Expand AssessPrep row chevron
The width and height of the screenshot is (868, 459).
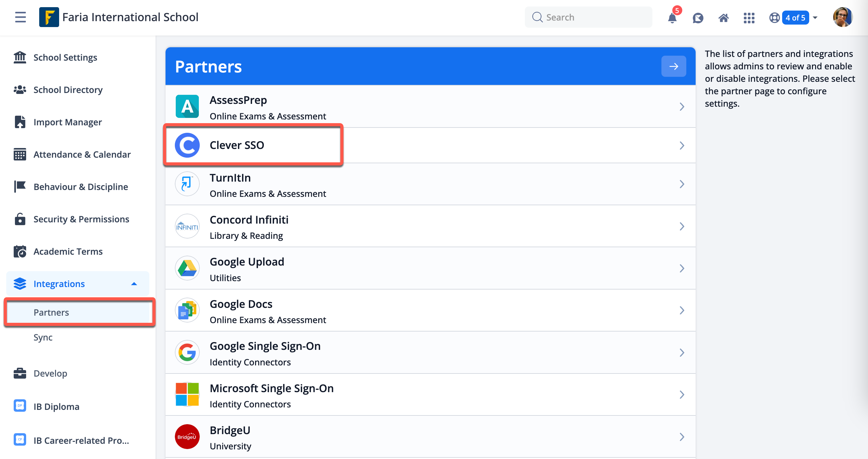tap(682, 107)
